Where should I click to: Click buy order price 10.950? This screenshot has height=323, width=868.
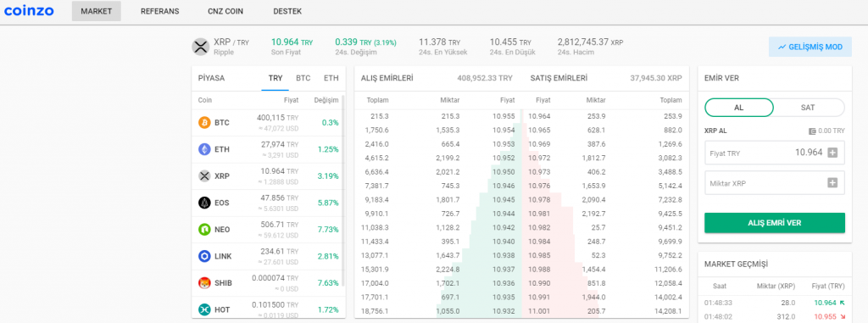coord(504,172)
